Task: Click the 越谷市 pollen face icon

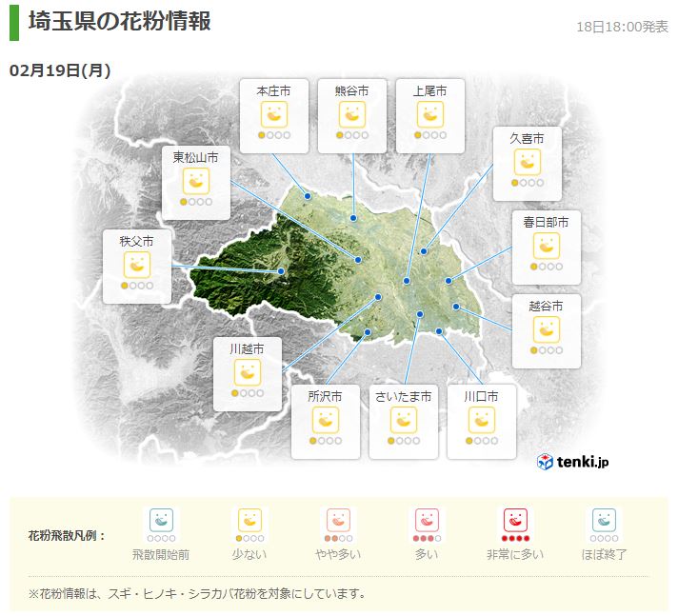Action: (547, 329)
